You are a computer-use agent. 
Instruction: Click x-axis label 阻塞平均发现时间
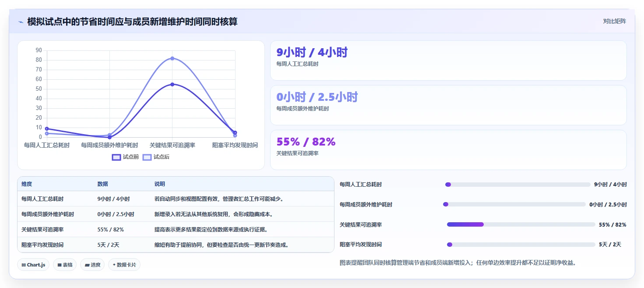click(x=235, y=145)
